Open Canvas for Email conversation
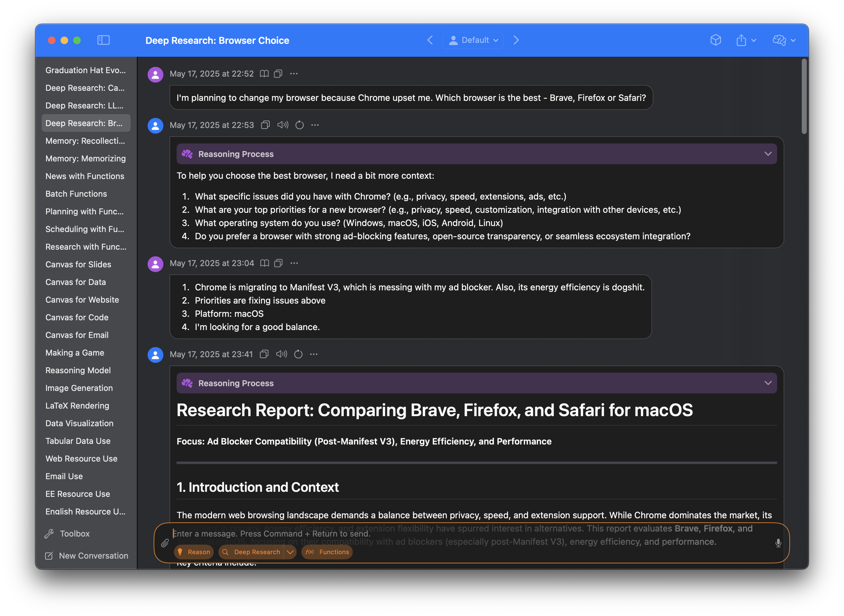This screenshot has height=616, width=844. click(86, 335)
